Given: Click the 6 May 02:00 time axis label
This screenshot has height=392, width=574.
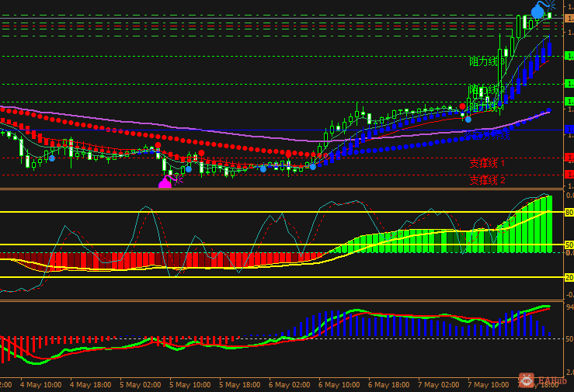Looking at the screenshot, I should click(x=289, y=385).
